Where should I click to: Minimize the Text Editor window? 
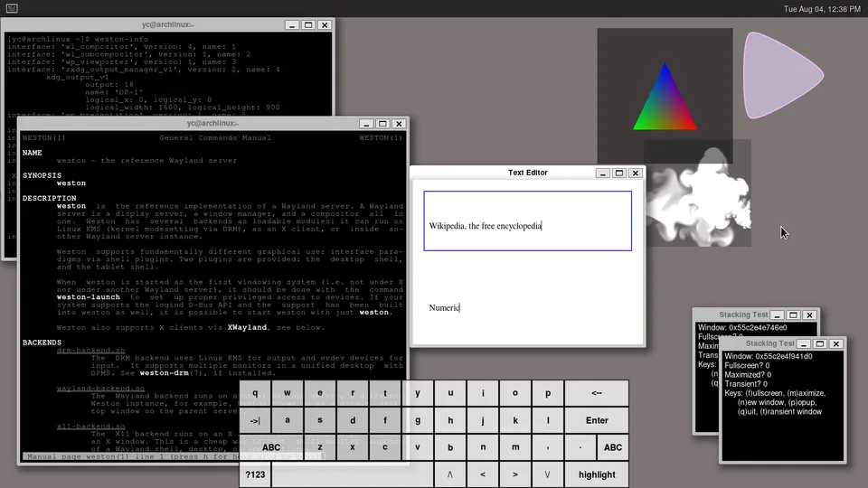(603, 174)
